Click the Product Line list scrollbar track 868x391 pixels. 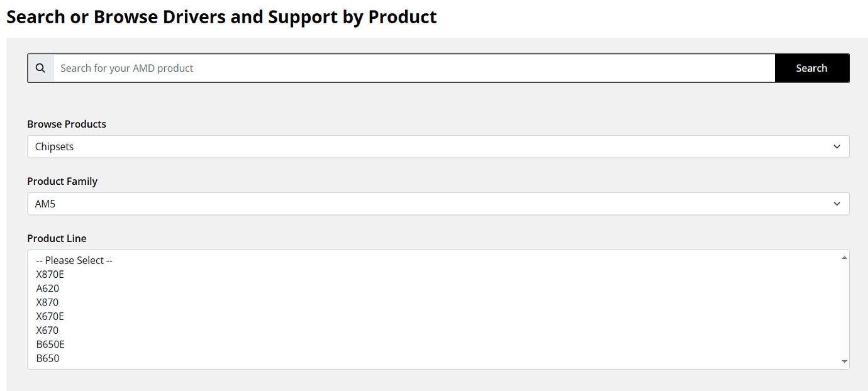tap(844, 309)
